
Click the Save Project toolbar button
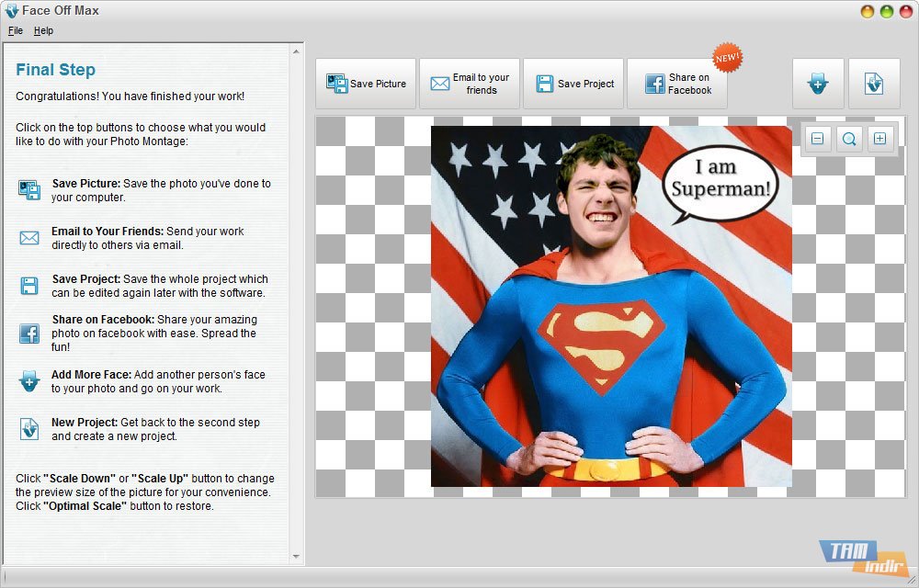573,84
